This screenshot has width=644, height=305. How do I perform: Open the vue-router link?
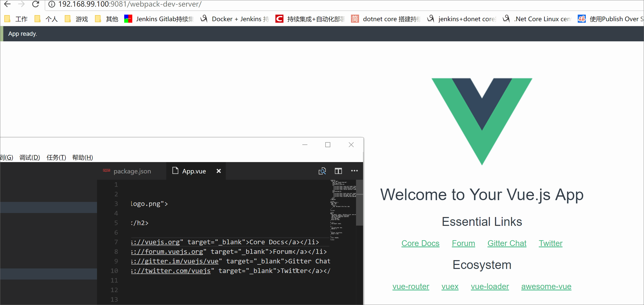click(411, 286)
